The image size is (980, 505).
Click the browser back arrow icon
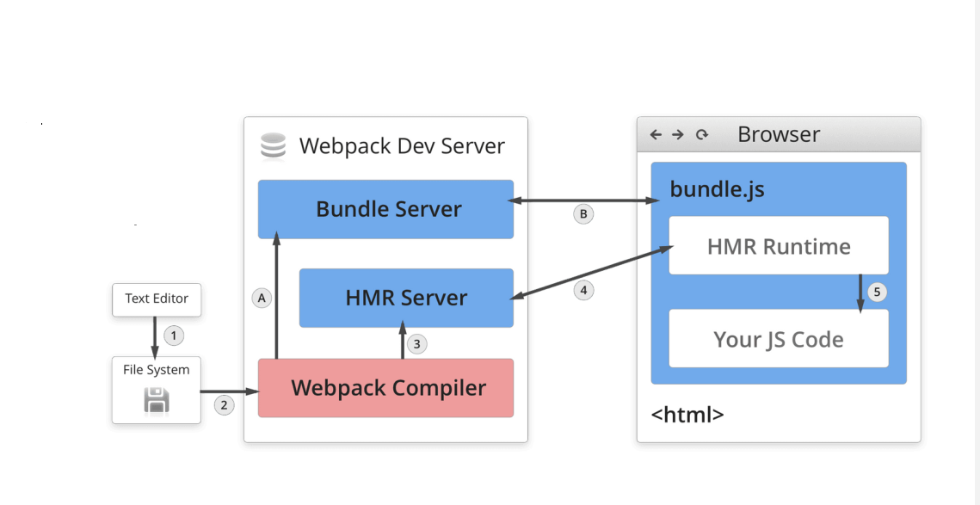click(x=656, y=134)
